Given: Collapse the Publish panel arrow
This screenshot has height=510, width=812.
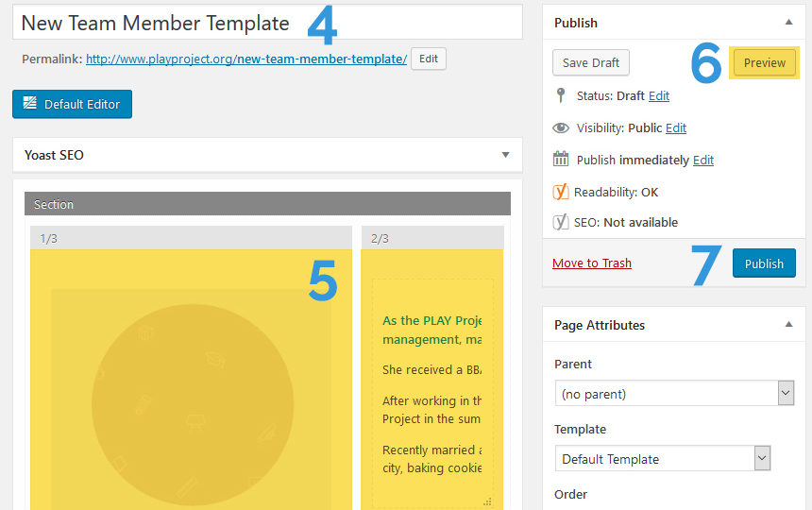Looking at the screenshot, I should (788, 23).
